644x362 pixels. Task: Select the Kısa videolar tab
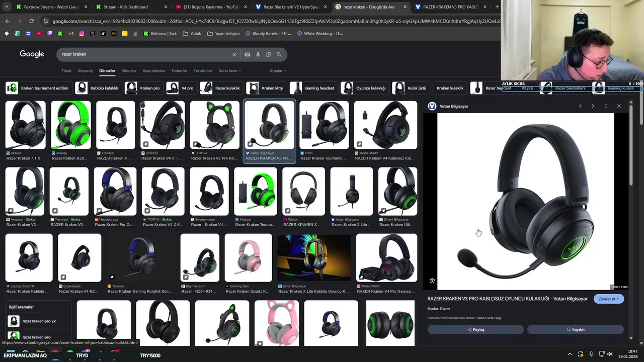pyautogui.click(x=154, y=71)
